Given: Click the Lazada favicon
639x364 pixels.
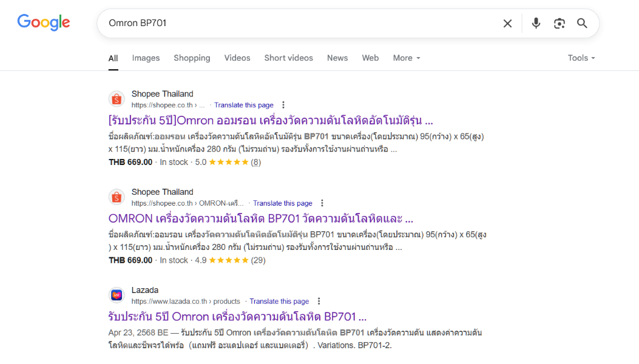Looking at the screenshot, I should (x=117, y=295).
